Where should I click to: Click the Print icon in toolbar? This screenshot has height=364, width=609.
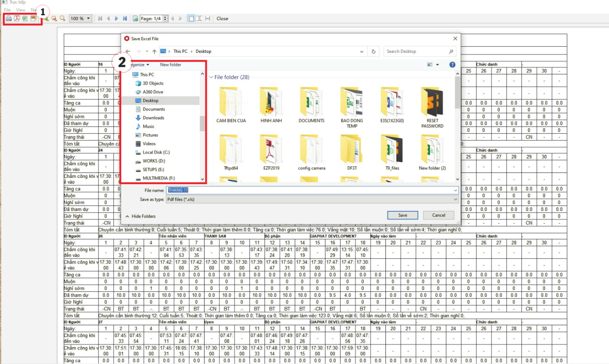point(9,19)
